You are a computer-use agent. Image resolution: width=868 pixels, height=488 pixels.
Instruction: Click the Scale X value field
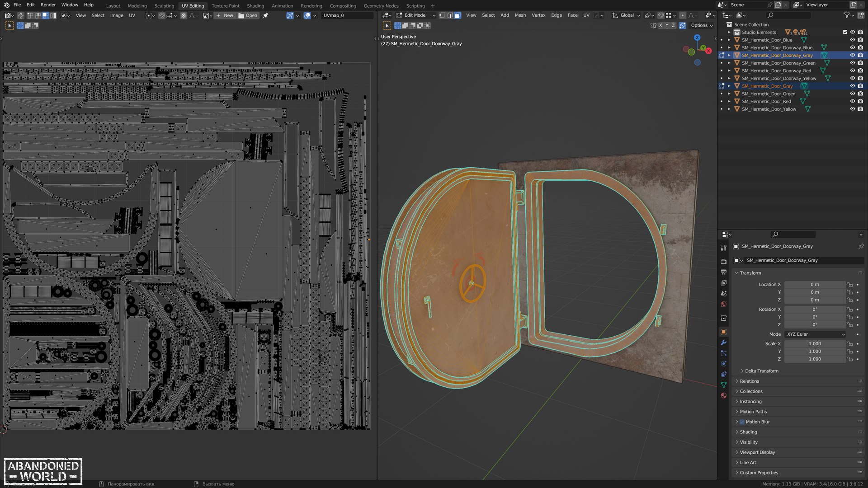(x=814, y=344)
